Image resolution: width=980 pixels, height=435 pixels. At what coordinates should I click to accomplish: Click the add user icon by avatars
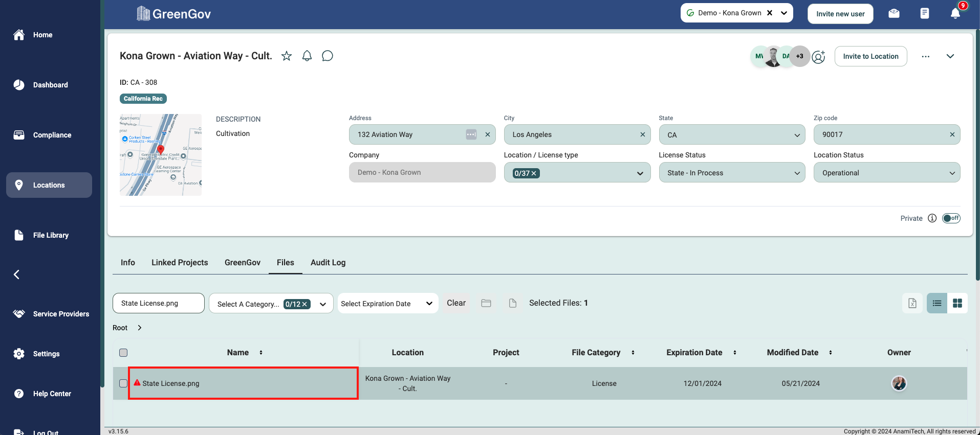(x=819, y=57)
